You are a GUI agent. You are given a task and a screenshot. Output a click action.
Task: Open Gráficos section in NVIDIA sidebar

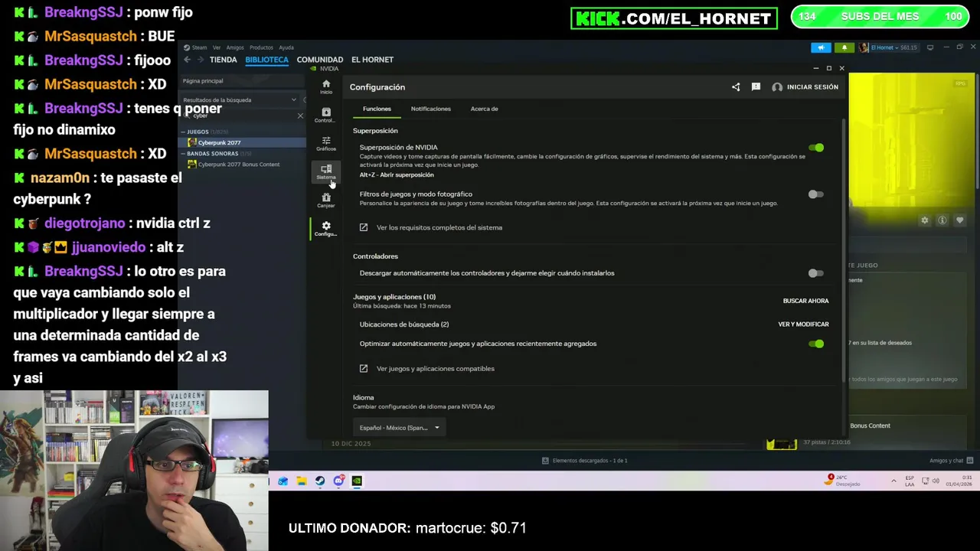(326, 143)
